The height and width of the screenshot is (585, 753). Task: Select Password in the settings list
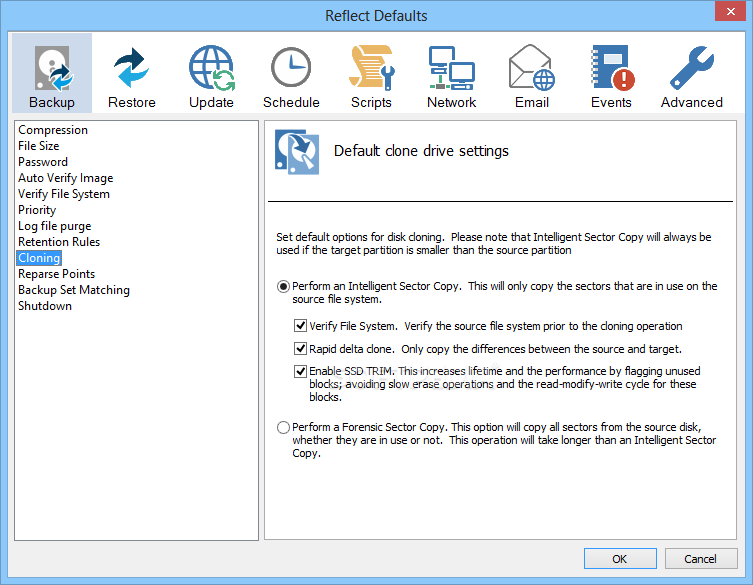click(43, 162)
